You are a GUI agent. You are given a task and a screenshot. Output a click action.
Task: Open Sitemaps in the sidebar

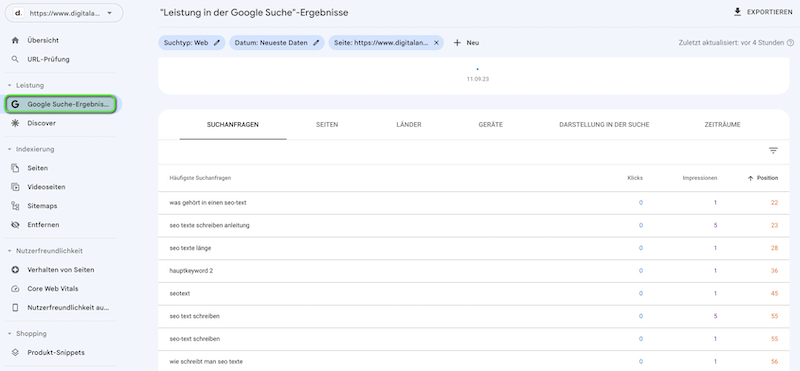42,206
